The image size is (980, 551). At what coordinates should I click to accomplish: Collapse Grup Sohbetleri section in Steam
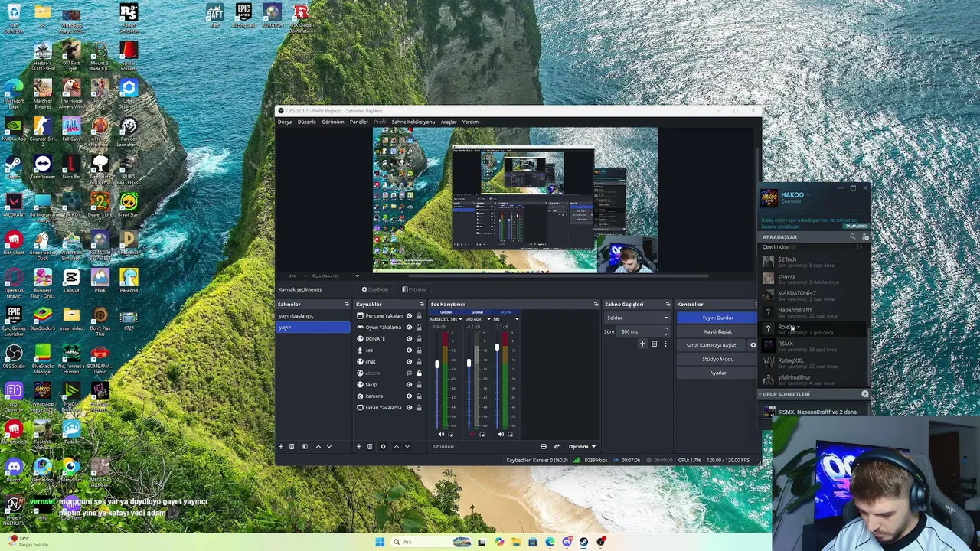760,394
